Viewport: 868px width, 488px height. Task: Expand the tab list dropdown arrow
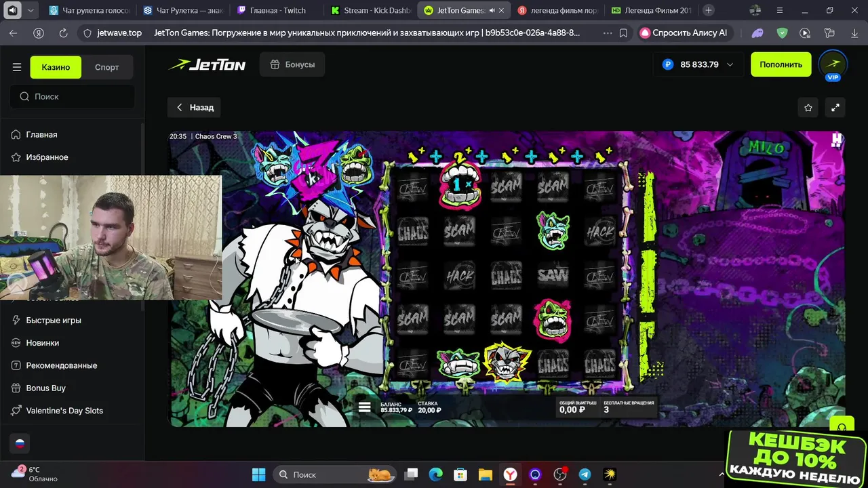pyautogui.click(x=30, y=10)
